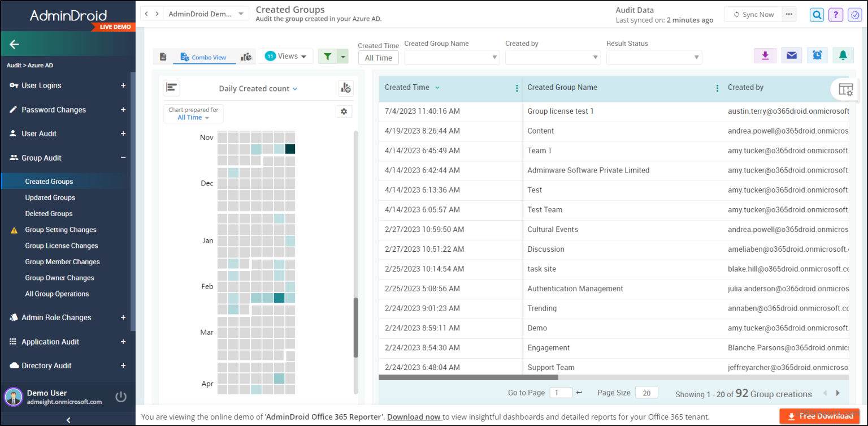Click the download report icon
868x426 pixels.
[x=765, y=55]
